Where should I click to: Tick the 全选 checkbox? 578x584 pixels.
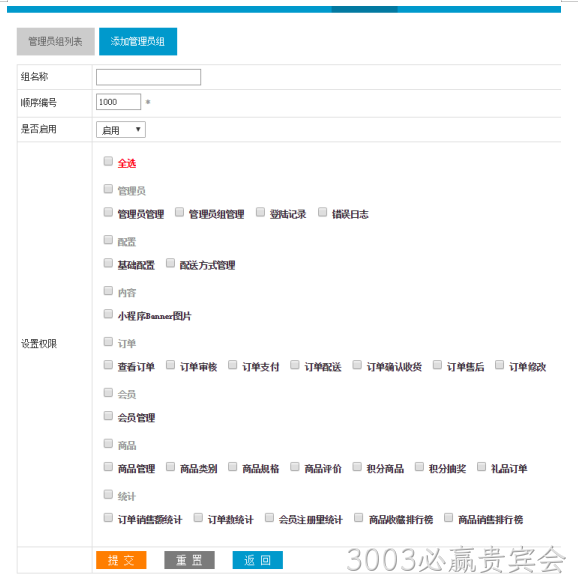pyautogui.click(x=108, y=161)
